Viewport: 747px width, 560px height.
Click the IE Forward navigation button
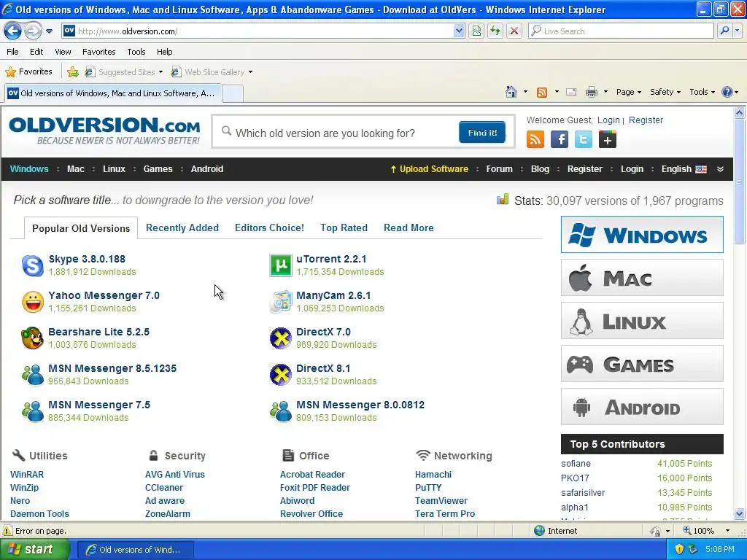coord(33,31)
